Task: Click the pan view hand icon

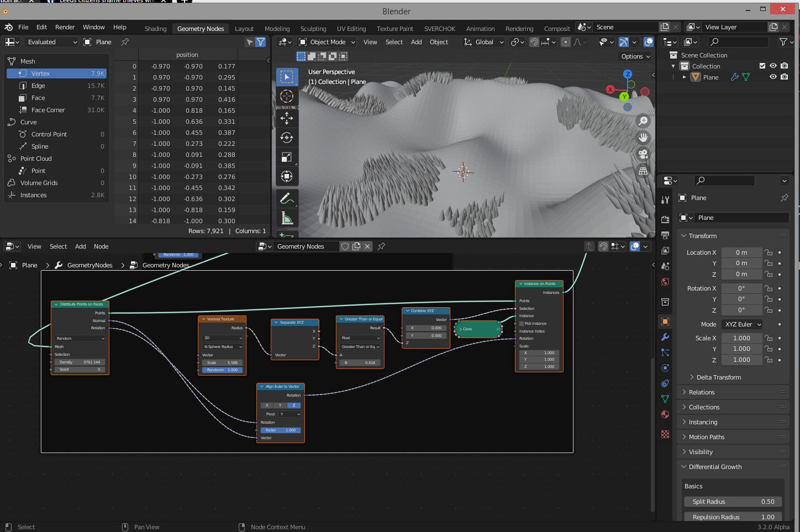Action: [x=643, y=138]
